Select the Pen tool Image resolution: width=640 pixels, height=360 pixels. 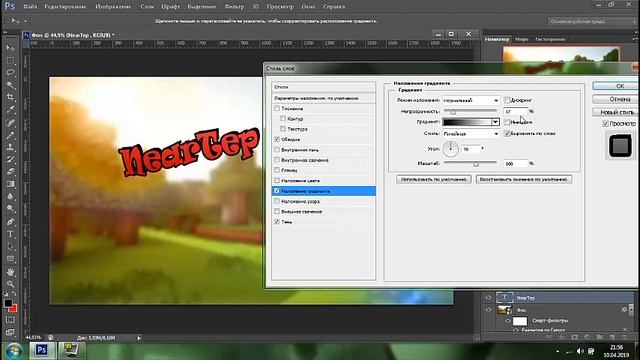coord(10,222)
